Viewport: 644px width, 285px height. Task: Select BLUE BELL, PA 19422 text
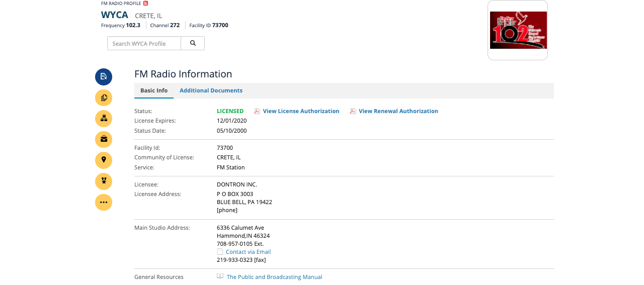[x=245, y=202]
